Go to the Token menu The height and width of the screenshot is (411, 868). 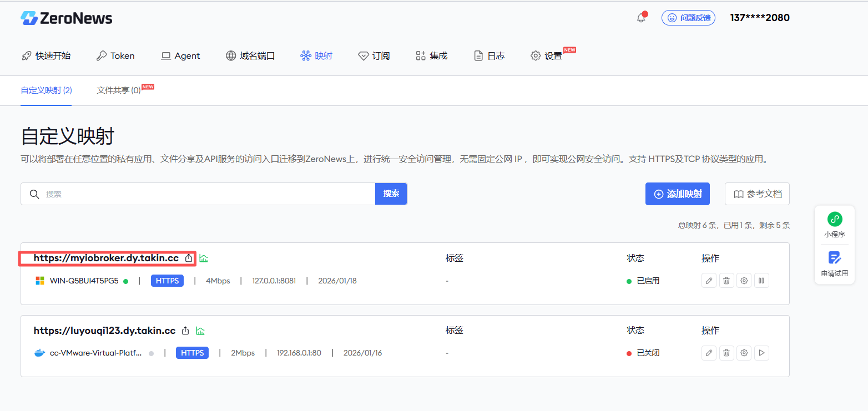click(115, 55)
